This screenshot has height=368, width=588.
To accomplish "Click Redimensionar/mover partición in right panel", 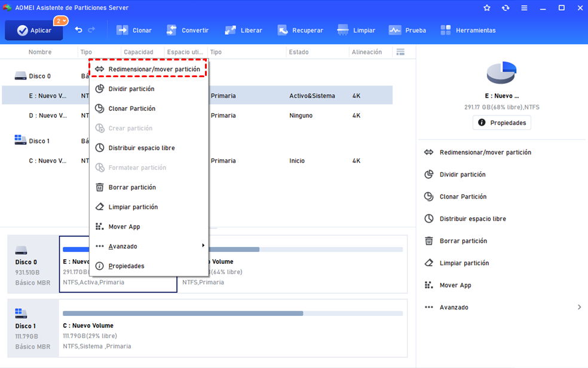I will pyautogui.click(x=485, y=153).
